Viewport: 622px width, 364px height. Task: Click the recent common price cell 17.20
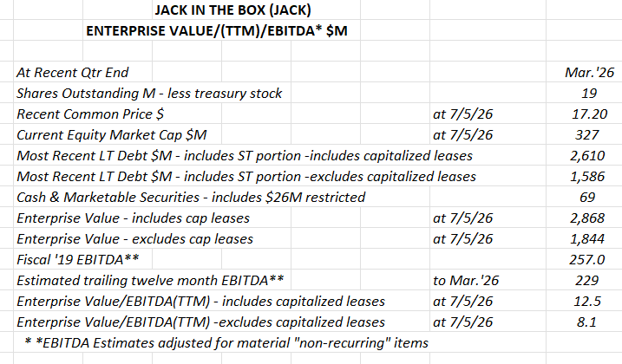589,114
